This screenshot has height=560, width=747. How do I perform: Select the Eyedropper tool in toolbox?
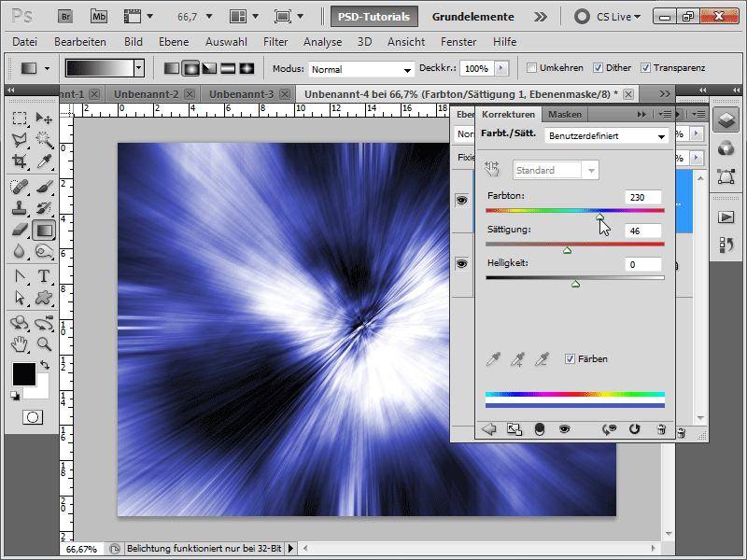coord(44,161)
